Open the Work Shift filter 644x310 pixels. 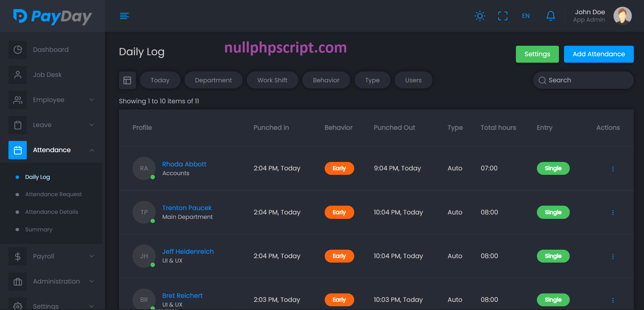click(x=272, y=80)
